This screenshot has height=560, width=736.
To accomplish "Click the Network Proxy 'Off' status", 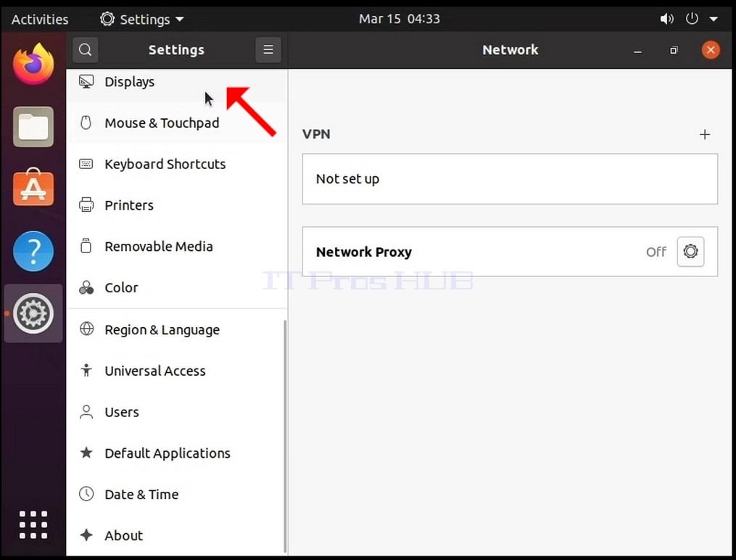I will click(656, 252).
